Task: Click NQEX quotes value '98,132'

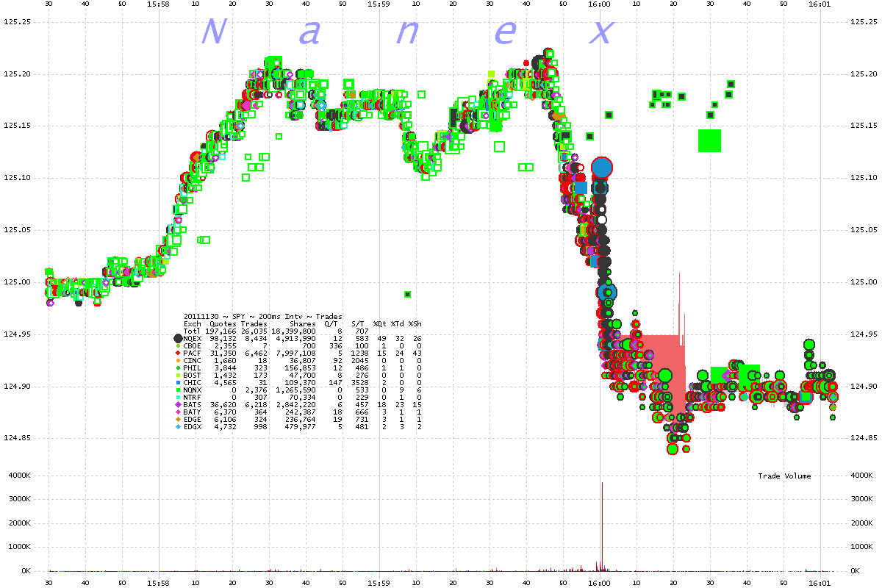Action: click(223, 338)
